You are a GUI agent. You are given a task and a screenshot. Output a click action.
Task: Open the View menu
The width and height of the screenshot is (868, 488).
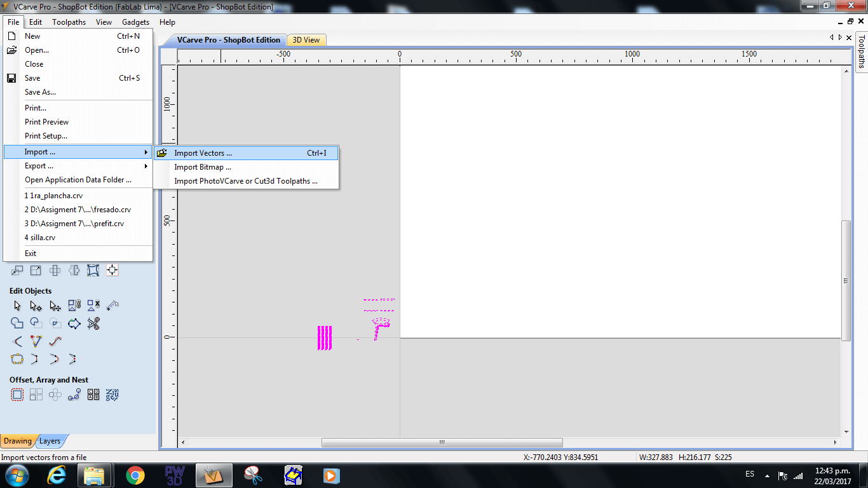[104, 22]
